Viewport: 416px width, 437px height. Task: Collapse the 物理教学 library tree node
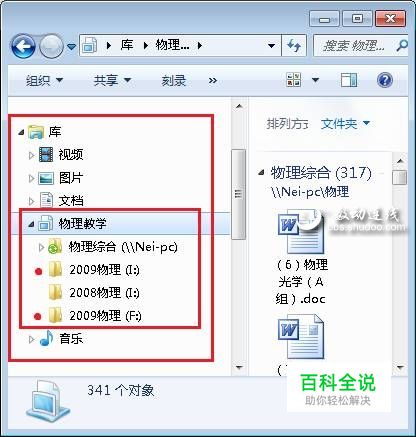(x=31, y=224)
